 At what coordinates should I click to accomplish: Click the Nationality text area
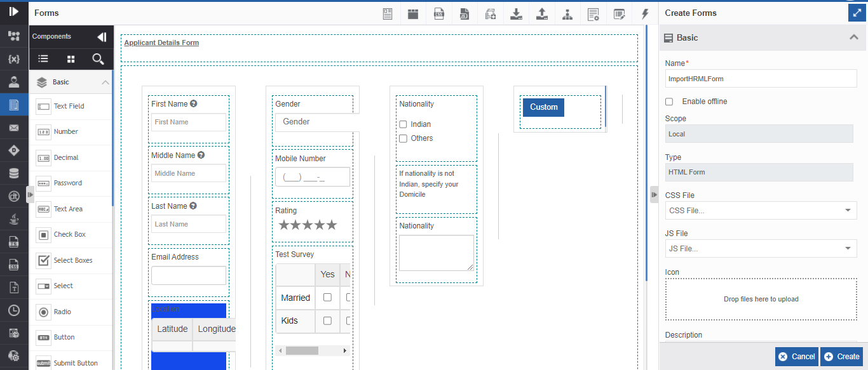pos(436,253)
